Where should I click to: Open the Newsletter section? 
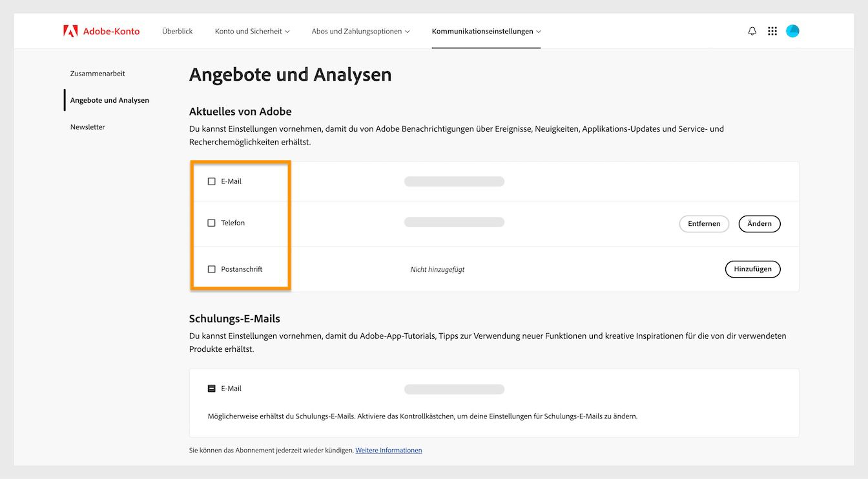pyautogui.click(x=87, y=127)
